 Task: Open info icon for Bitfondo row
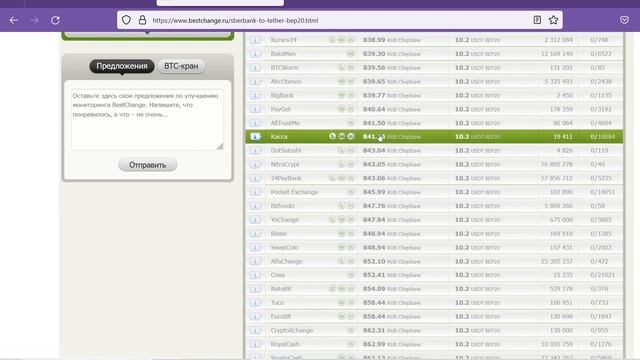(x=255, y=206)
